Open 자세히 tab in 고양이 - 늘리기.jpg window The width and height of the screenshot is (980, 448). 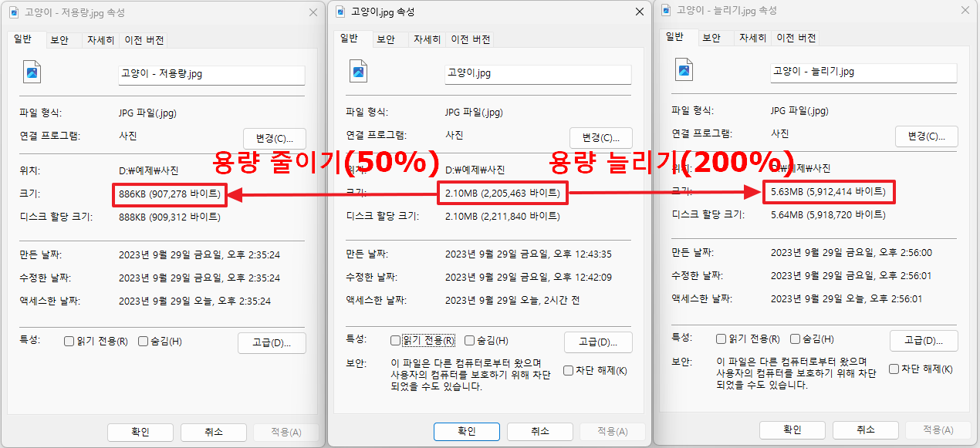[752, 38]
